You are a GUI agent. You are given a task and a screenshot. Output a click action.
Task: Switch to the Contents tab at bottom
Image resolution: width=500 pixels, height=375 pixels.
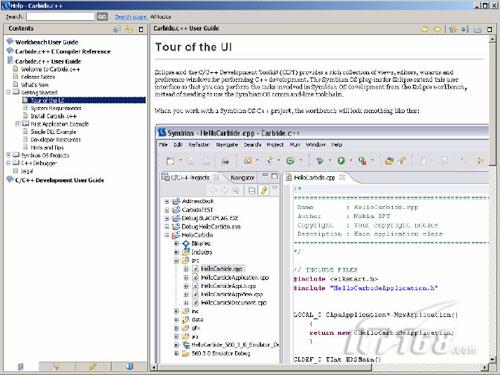[x=21, y=366]
